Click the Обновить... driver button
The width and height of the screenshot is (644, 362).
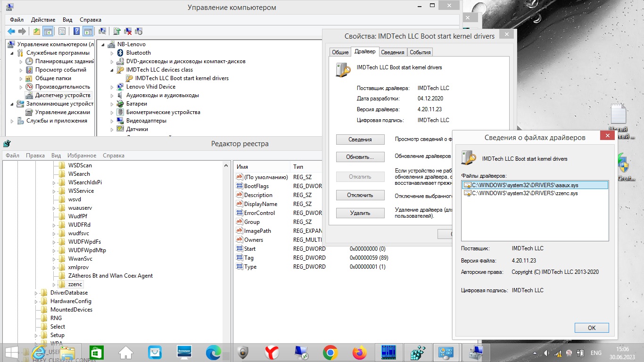click(x=360, y=156)
